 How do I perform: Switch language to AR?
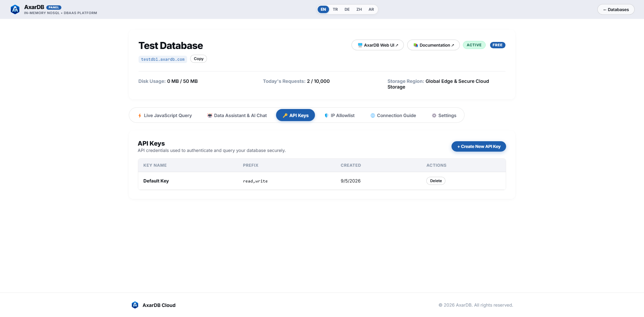pos(371,9)
